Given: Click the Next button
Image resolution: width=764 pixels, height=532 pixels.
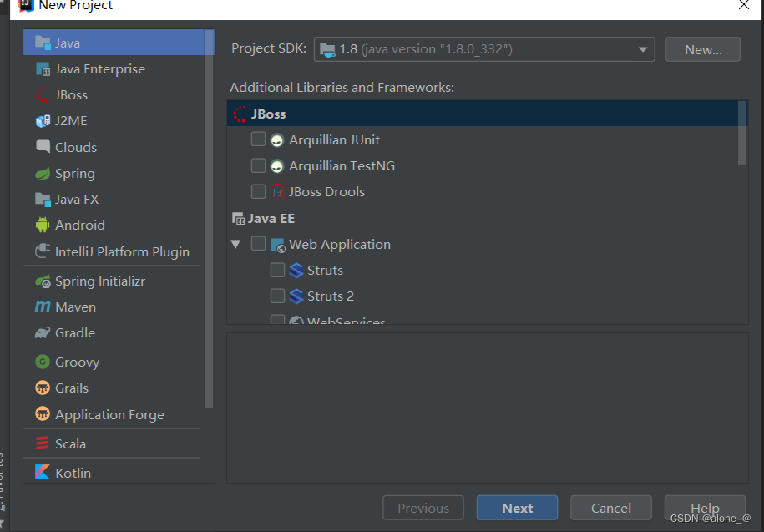Looking at the screenshot, I should point(517,508).
